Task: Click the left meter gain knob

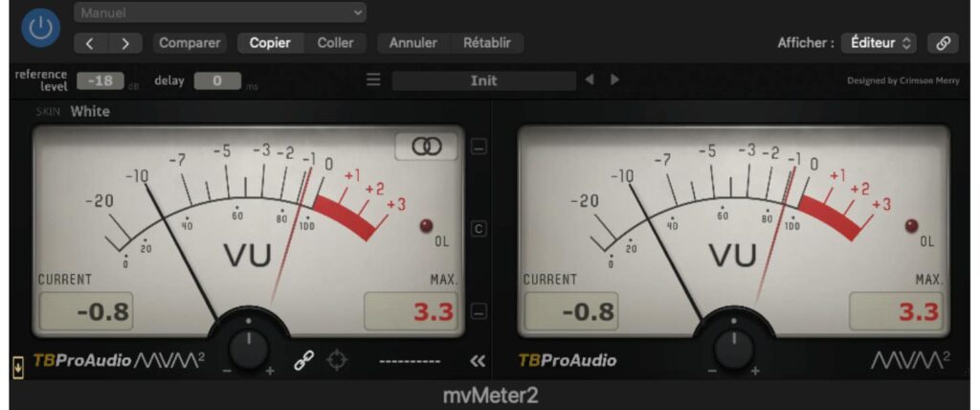Action: click(249, 348)
